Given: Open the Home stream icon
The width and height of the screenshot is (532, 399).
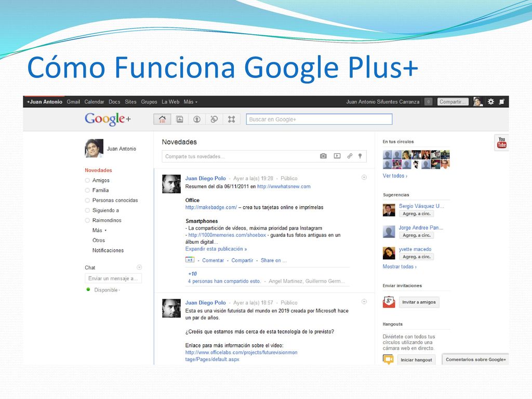Looking at the screenshot, I should (x=162, y=119).
